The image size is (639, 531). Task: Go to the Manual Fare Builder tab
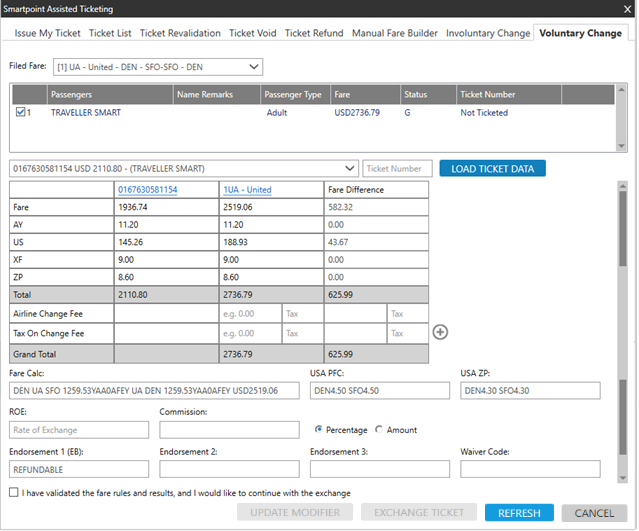395,33
